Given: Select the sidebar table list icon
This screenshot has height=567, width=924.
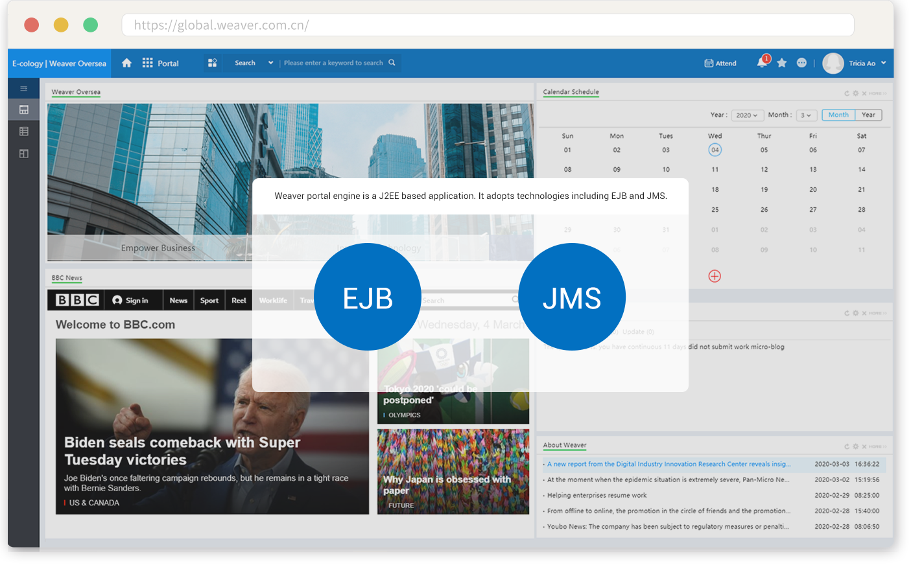Looking at the screenshot, I should [24, 132].
